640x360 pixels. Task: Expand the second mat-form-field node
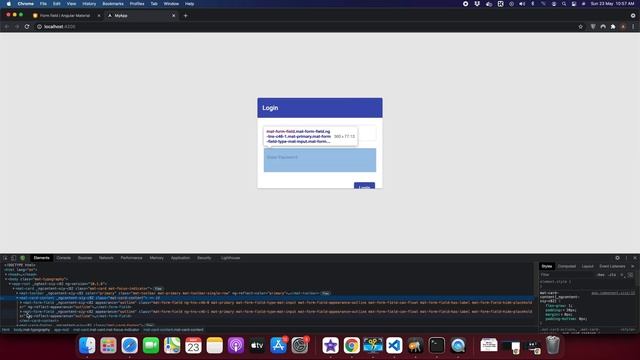21,311
